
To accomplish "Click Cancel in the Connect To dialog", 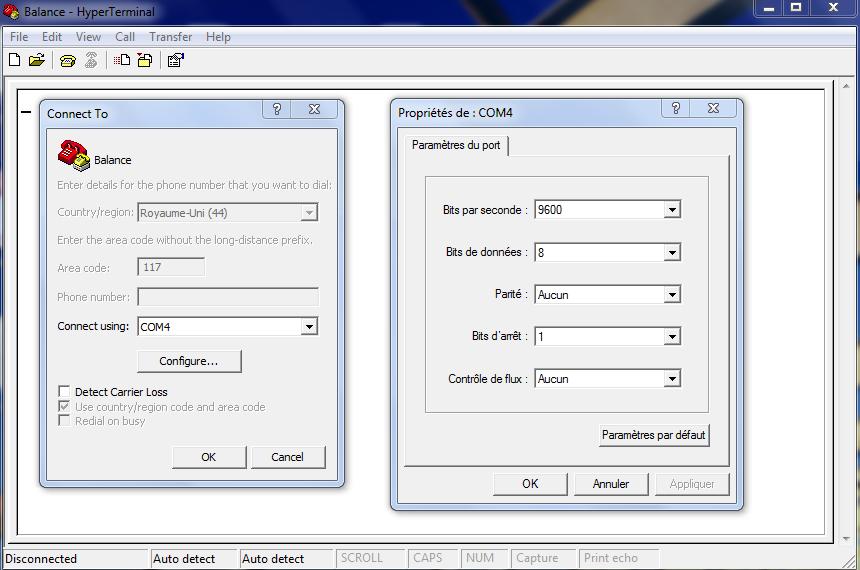I will [287, 457].
